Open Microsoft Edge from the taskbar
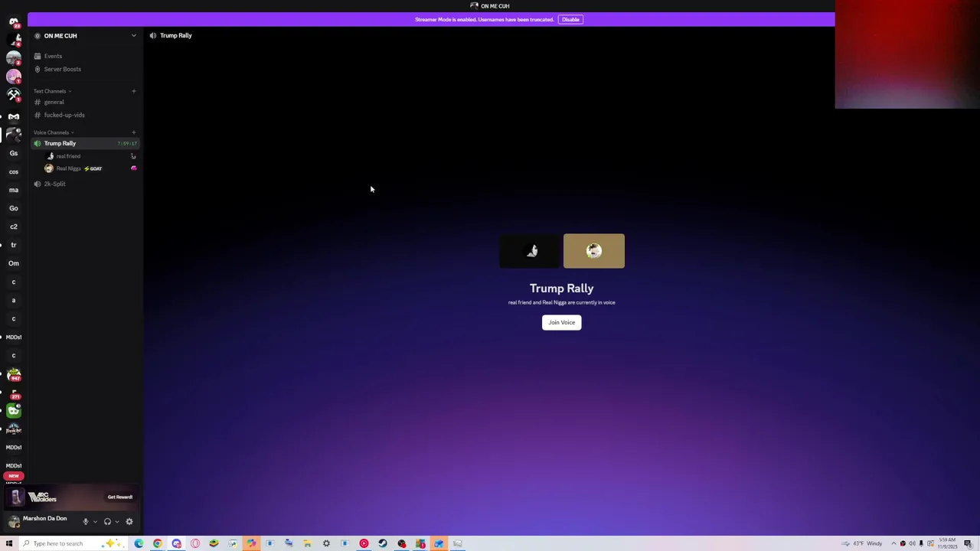The height and width of the screenshot is (551, 980). click(139, 543)
